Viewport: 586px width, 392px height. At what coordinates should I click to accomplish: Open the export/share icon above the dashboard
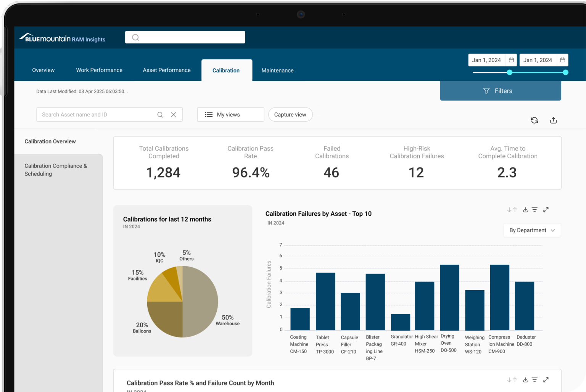553,120
